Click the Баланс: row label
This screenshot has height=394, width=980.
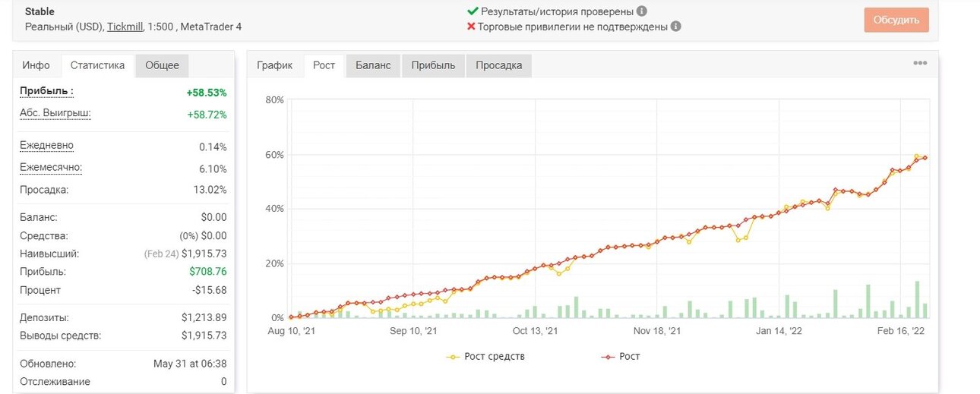(x=39, y=217)
